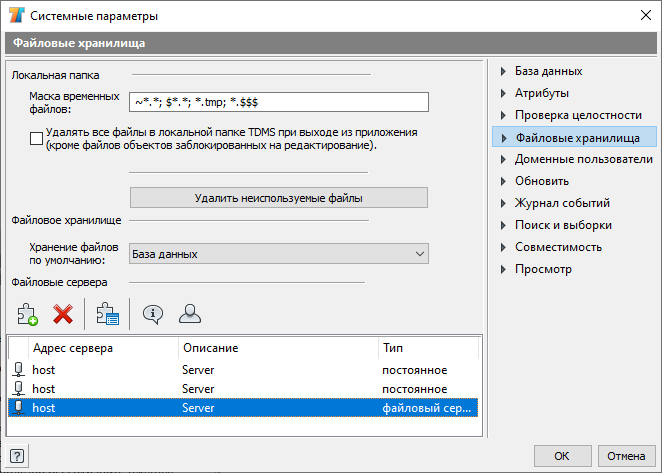Click the user silhouette icon

[x=190, y=314]
